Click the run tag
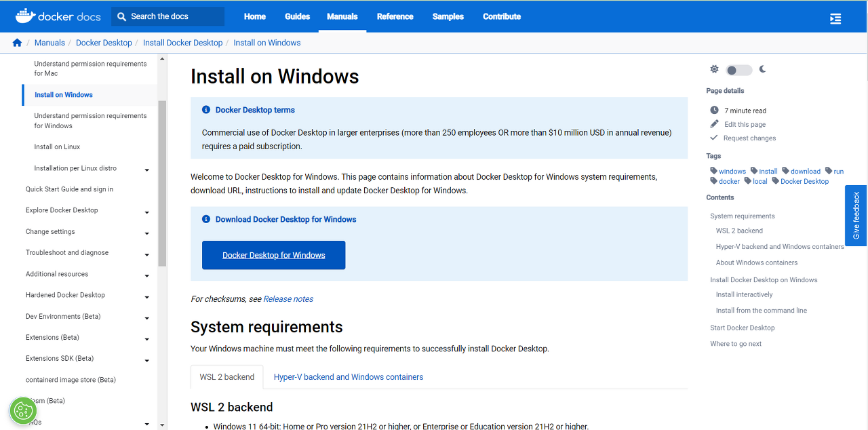This screenshot has width=868, height=430. pos(839,171)
